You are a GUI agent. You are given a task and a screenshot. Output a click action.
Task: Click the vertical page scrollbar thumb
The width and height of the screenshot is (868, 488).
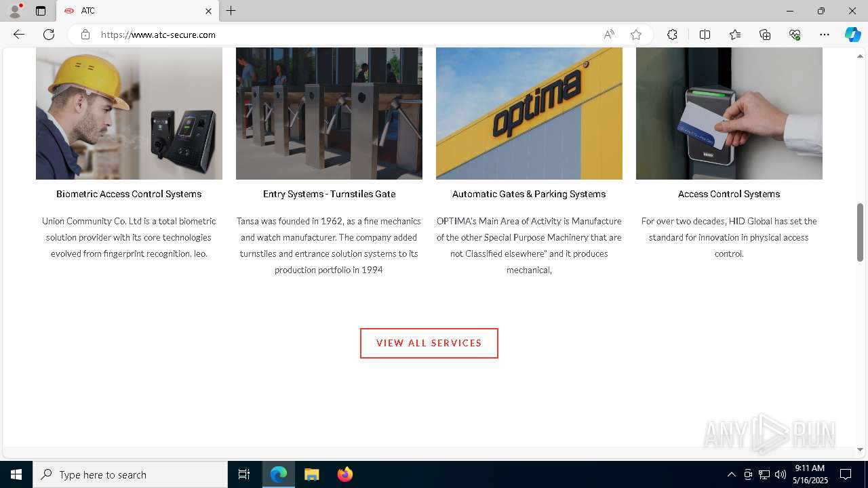click(x=860, y=232)
